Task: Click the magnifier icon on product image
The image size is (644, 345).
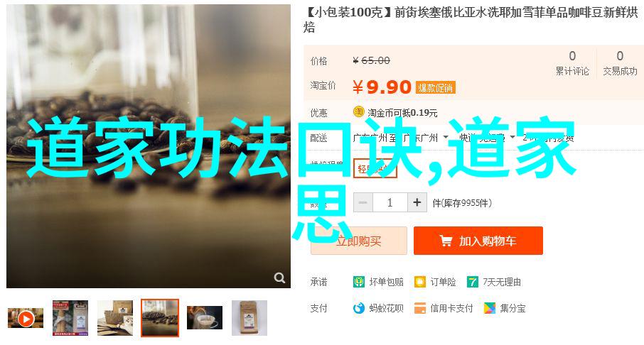Action: [279, 278]
